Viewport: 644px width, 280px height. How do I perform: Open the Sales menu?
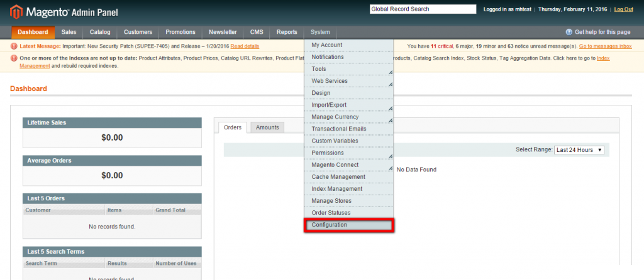pos(69,32)
